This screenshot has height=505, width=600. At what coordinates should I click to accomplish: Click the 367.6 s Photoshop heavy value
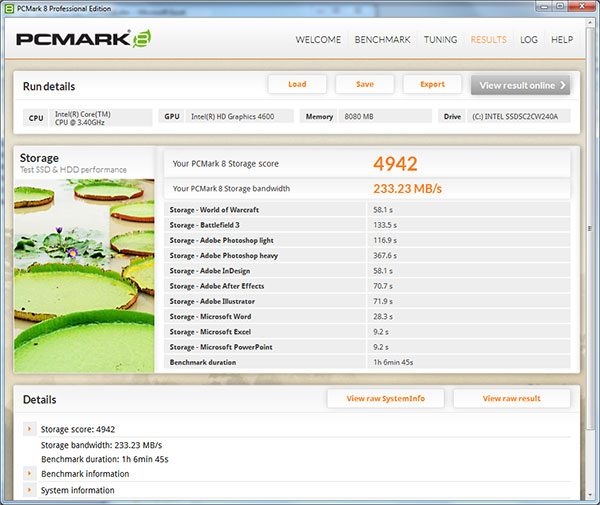[385, 256]
